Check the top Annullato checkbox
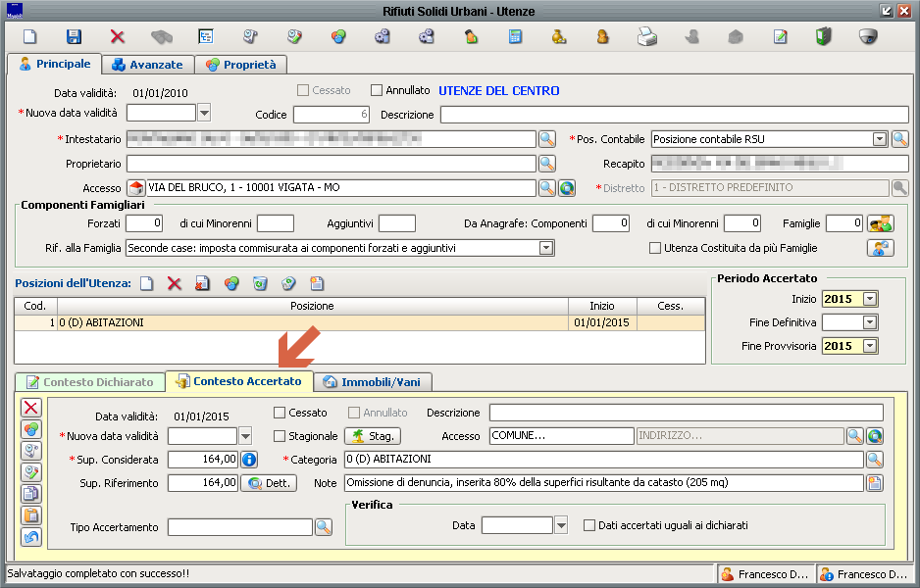Viewport: 920px width, 588px height. 377,90
